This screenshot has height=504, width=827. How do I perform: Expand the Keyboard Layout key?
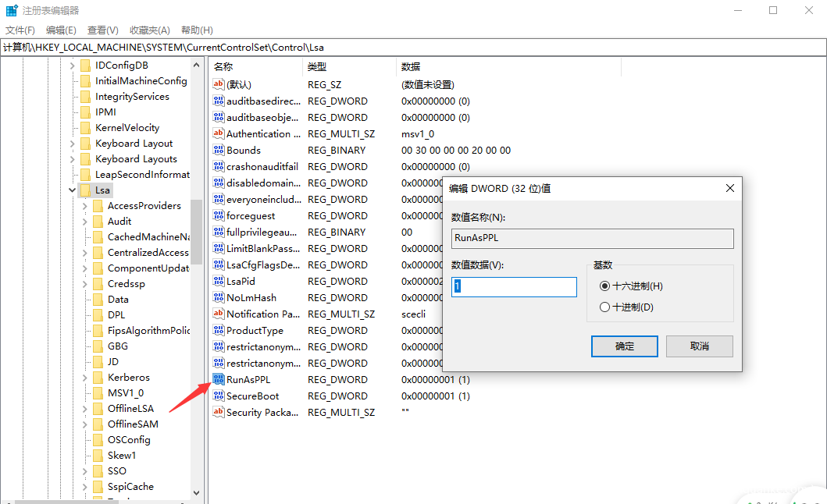click(x=73, y=144)
